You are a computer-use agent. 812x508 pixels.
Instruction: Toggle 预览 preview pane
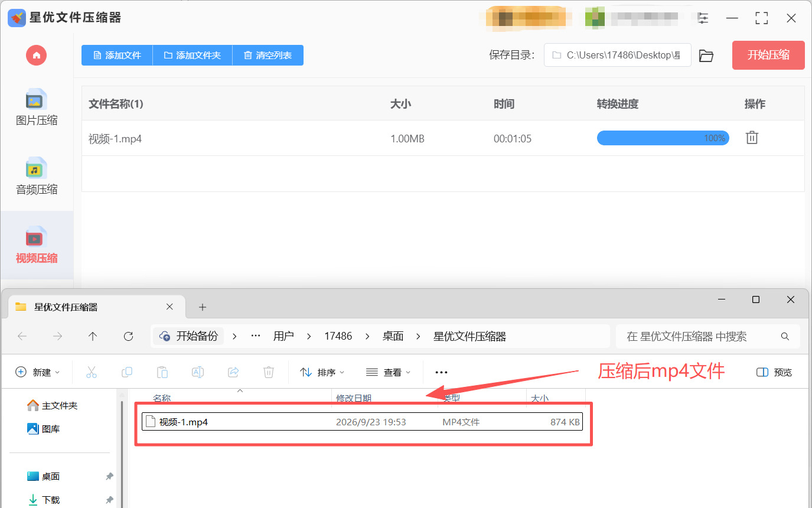[774, 372]
